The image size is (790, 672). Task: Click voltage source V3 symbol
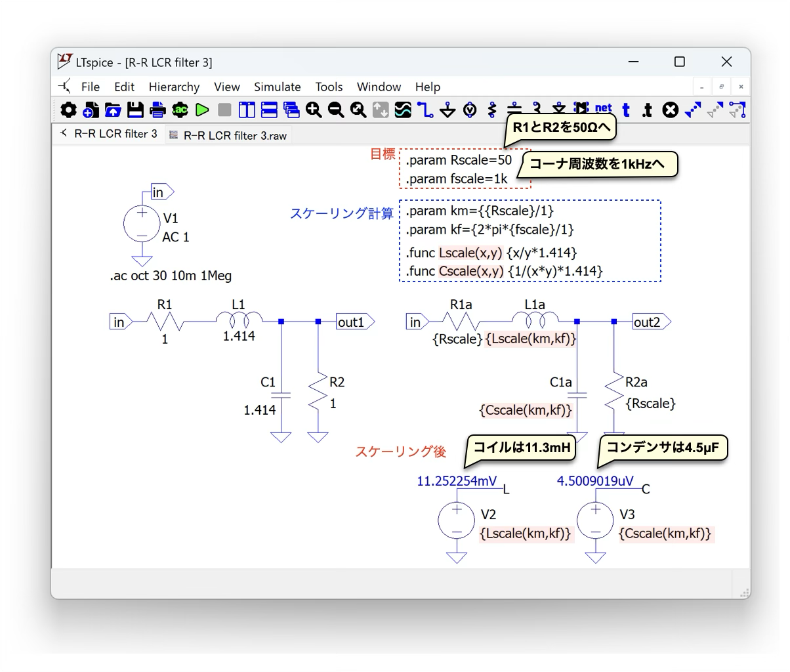coord(595,520)
